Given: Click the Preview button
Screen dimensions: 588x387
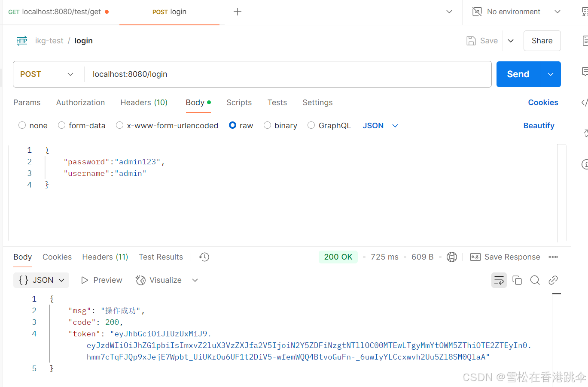Looking at the screenshot, I should (101, 280).
